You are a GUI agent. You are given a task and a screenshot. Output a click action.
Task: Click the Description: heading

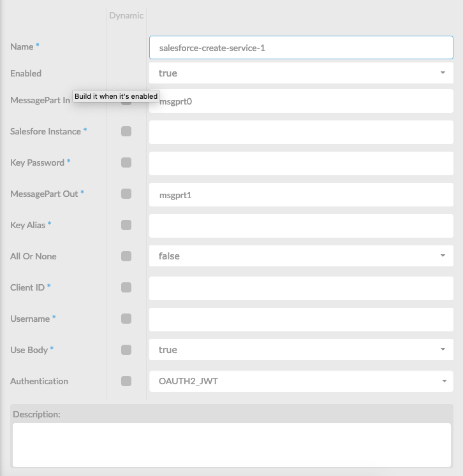click(x=36, y=414)
